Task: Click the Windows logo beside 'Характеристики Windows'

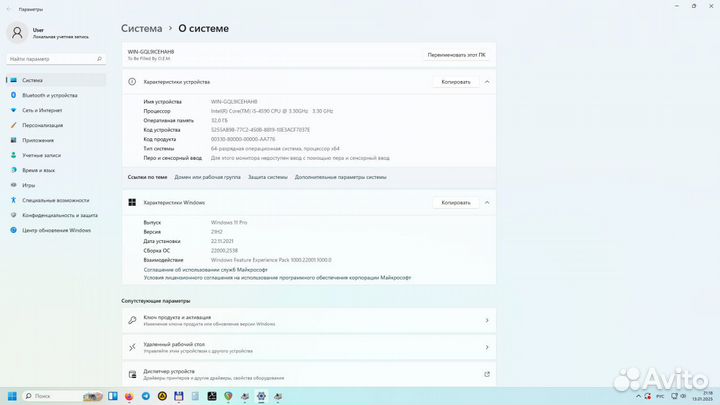Action: 132,202
